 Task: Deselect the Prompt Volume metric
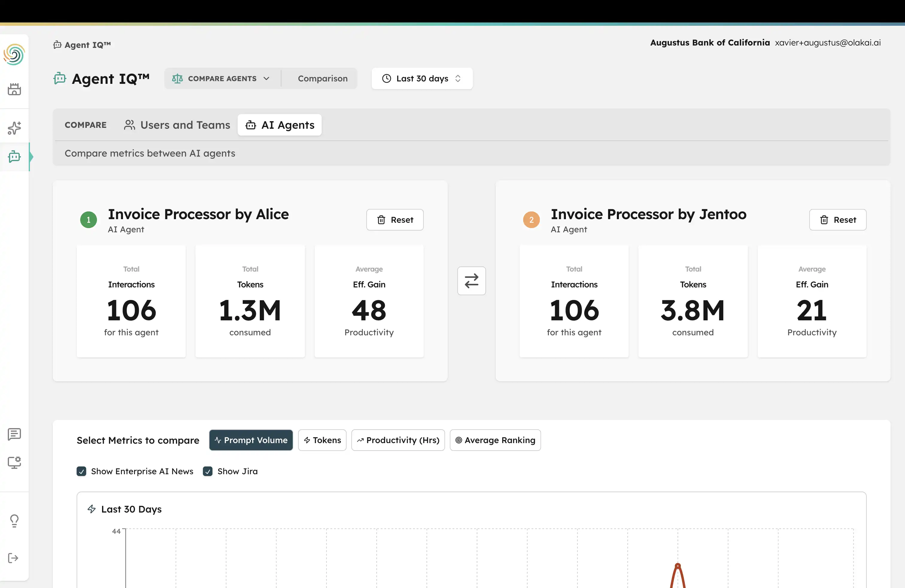(x=250, y=440)
